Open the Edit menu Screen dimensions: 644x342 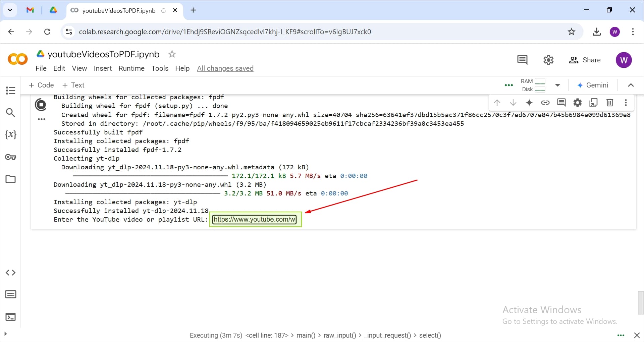tap(59, 68)
